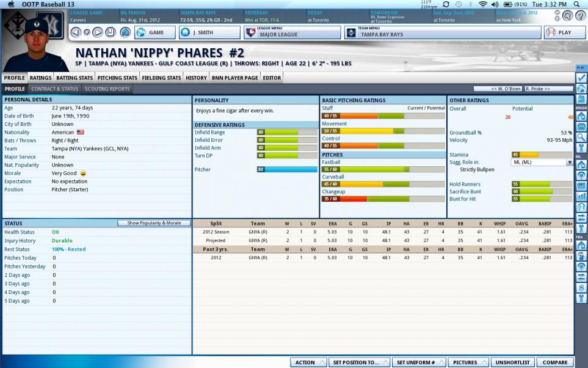
Task: Click the book icon in right sidebar
Action: 581,99
